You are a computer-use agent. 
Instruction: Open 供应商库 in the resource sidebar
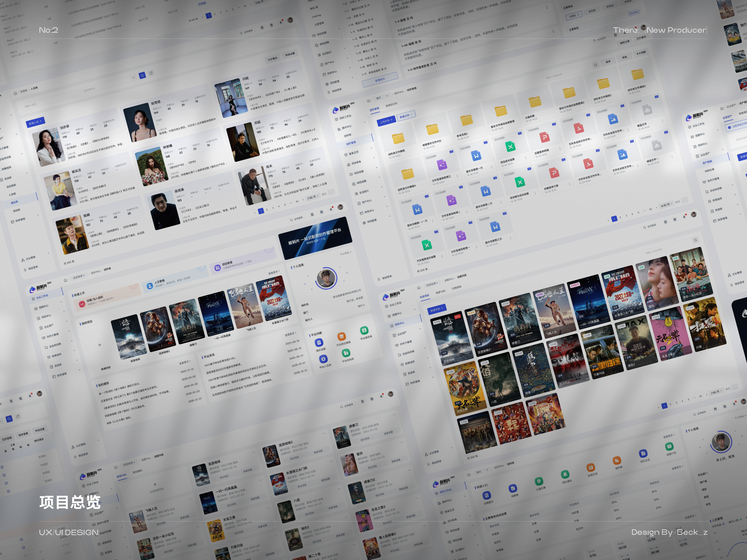(11, 186)
